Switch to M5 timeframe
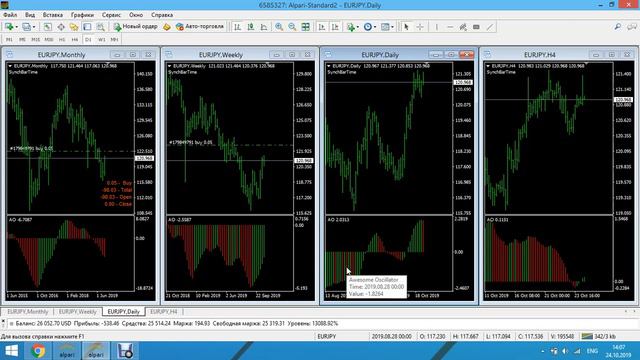 [22, 40]
